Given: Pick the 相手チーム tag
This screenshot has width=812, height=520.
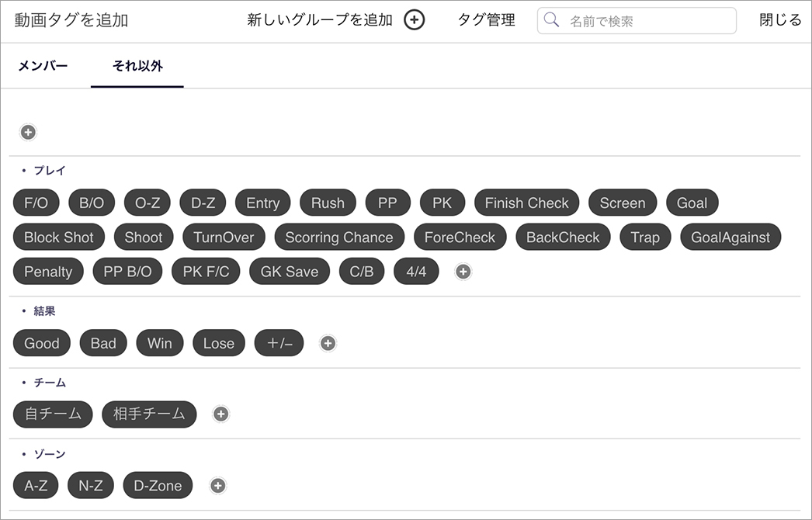Looking at the screenshot, I should [149, 414].
